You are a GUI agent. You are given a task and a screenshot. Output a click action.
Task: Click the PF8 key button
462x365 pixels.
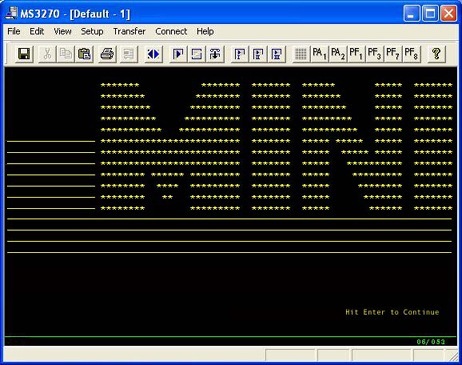[411, 54]
